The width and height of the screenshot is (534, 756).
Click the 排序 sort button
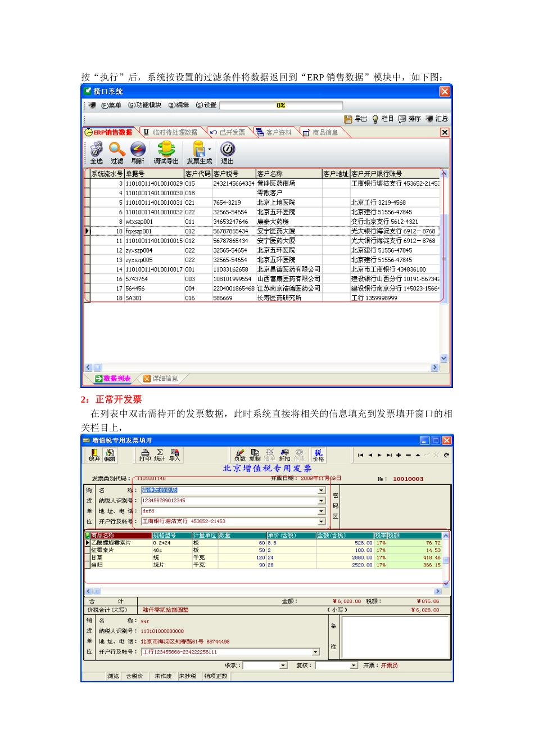click(x=410, y=119)
